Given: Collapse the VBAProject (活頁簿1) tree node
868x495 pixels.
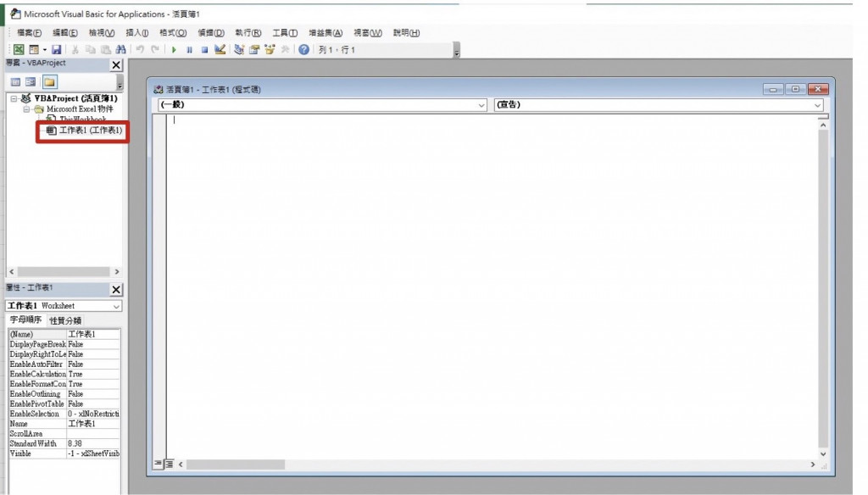Looking at the screenshot, I should [x=14, y=98].
